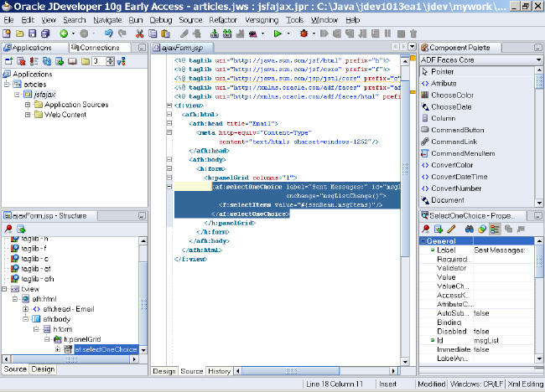This screenshot has height=392, width=545.
Task: Open the Run button dropdown arrow
Action: (288, 34)
